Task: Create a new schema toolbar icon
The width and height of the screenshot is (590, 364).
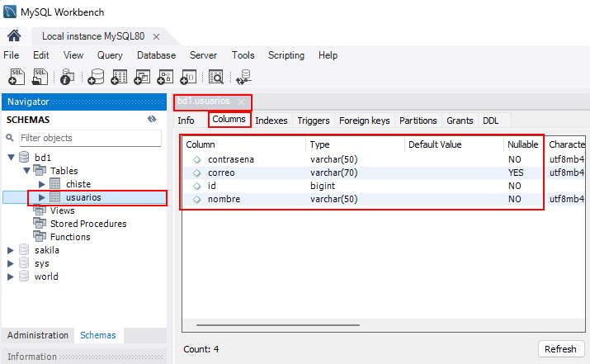Action: 96,77
